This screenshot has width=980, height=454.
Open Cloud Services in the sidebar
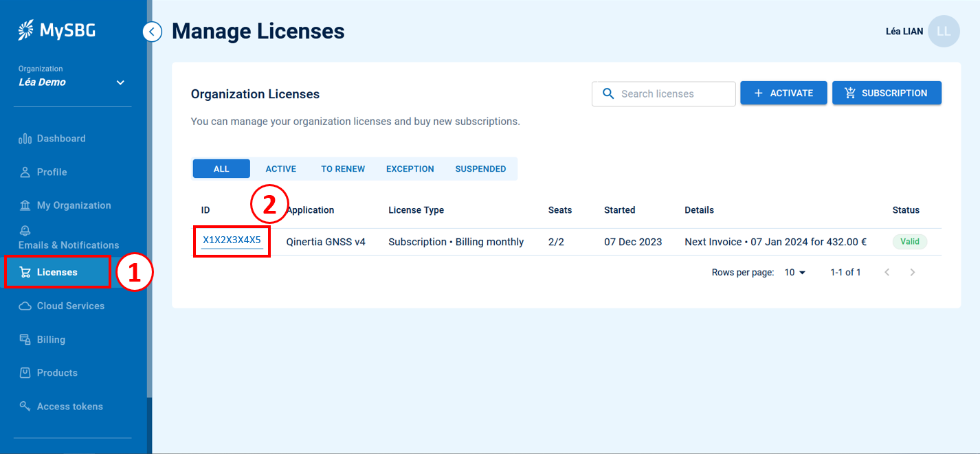pos(70,306)
